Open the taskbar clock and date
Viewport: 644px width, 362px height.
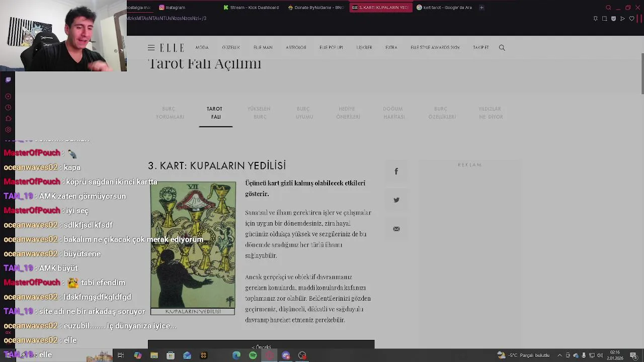(x=615, y=355)
